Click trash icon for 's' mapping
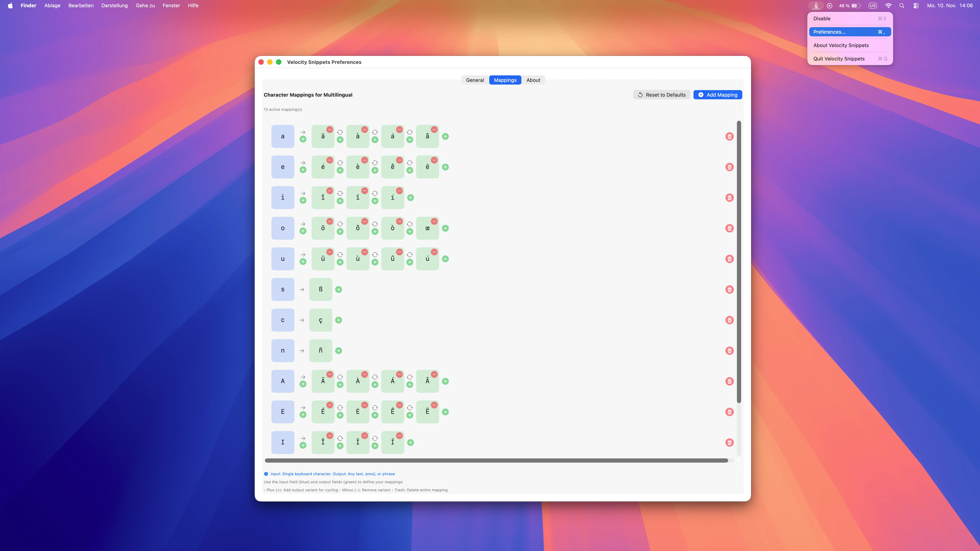980x551 pixels. point(729,289)
